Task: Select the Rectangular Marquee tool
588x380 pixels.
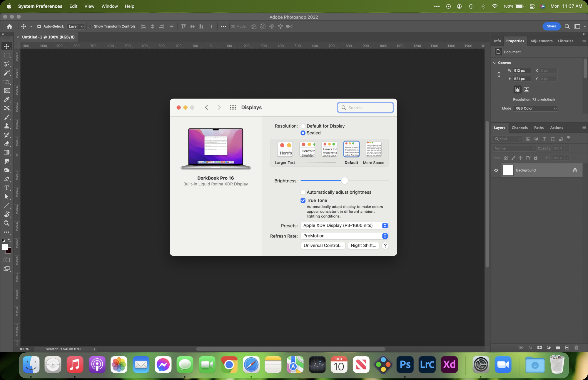Action: pyautogui.click(x=6, y=55)
